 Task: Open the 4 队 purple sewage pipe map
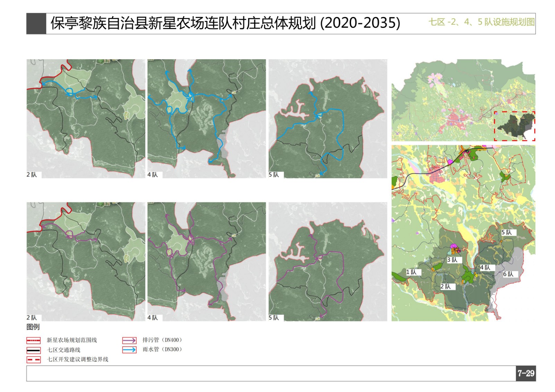click(x=207, y=262)
